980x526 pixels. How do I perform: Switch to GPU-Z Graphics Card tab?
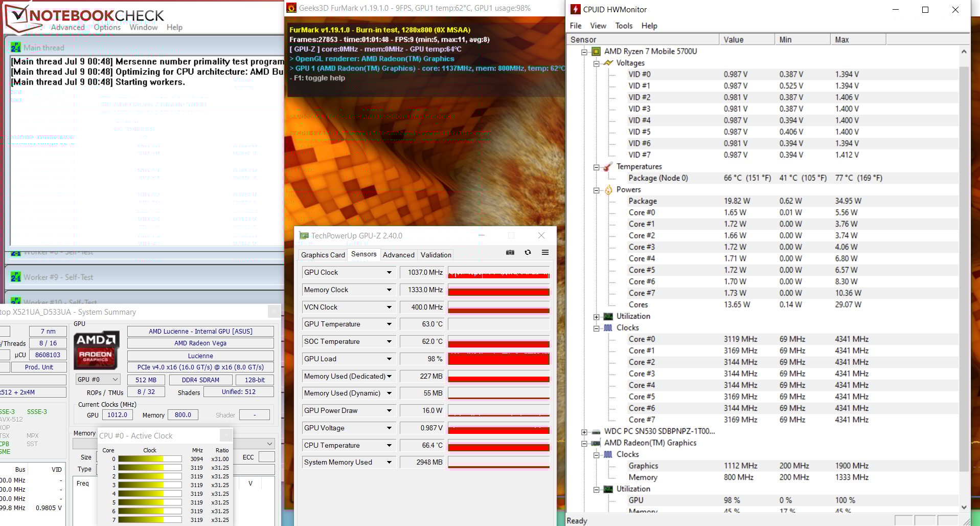click(323, 255)
